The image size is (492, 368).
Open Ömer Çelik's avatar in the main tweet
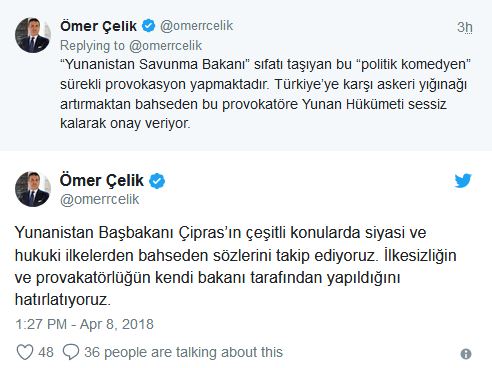pyautogui.click(x=33, y=189)
